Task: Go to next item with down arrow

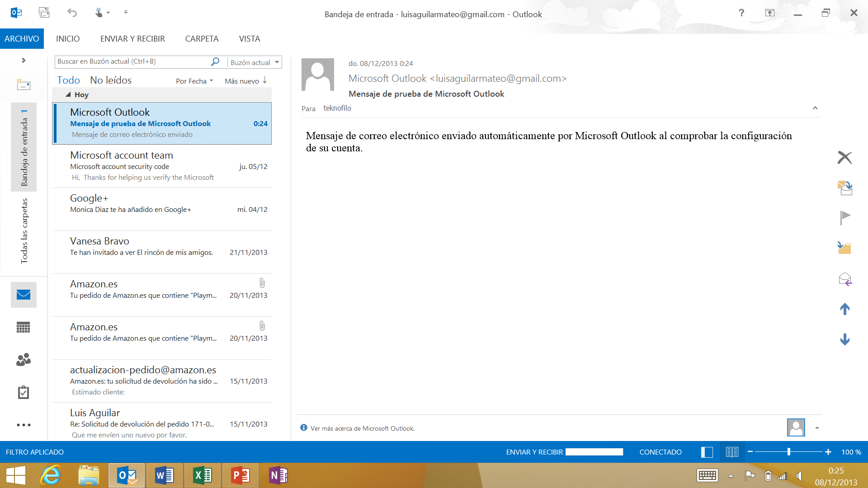Action: click(x=844, y=340)
